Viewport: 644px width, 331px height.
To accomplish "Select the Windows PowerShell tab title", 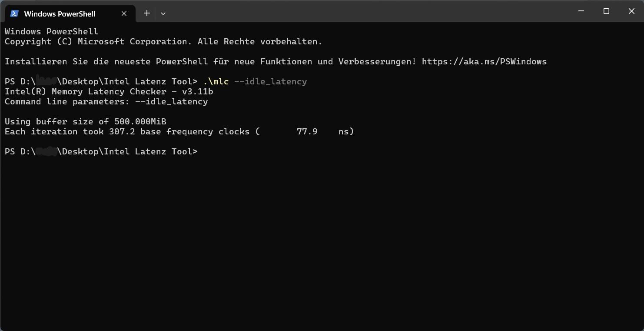I will [x=60, y=14].
